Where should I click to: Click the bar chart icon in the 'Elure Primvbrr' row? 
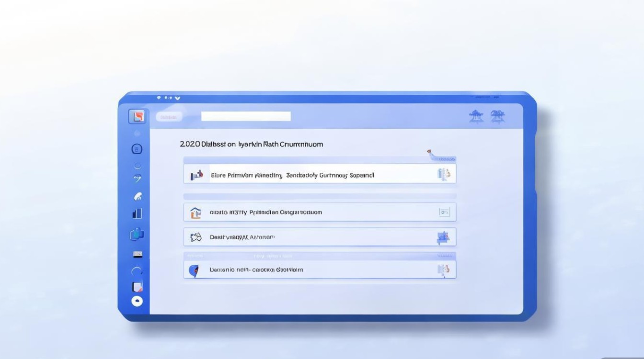tap(196, 175)
